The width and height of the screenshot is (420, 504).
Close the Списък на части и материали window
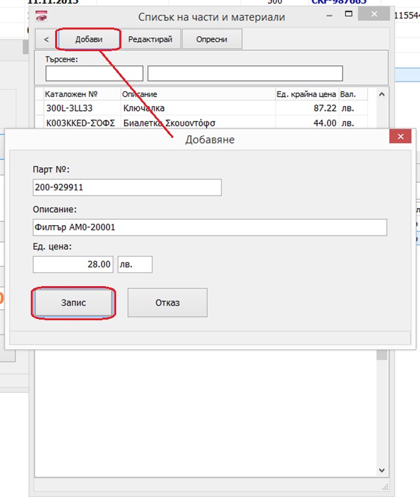click(374, 14)
